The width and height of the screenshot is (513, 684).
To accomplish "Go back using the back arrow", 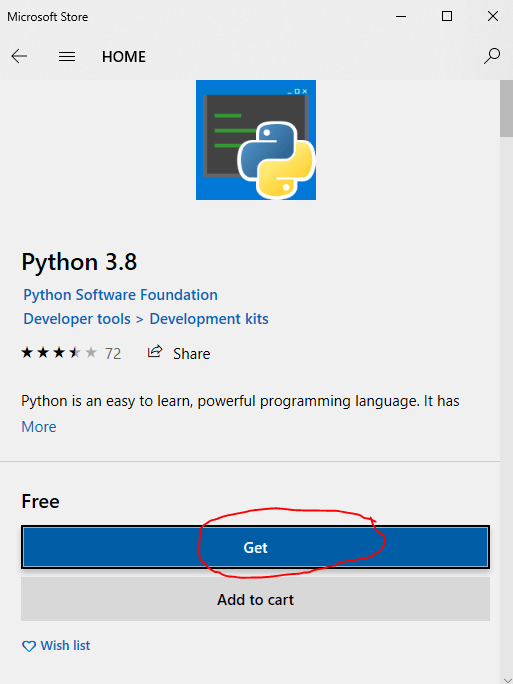I will 19,56.
